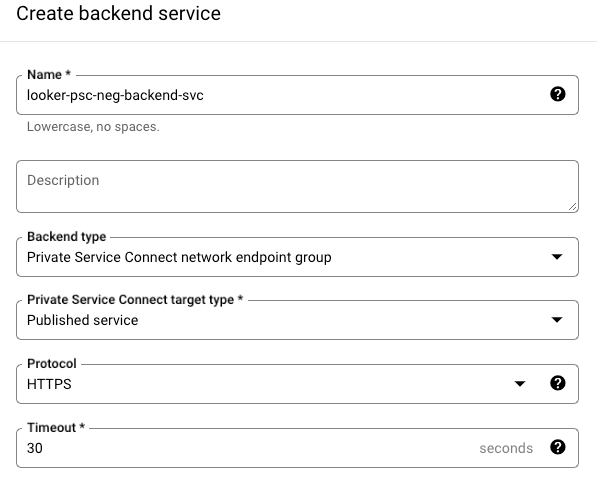Click the 'Lowercase, no spaces.' hint text

pos(93,126)
